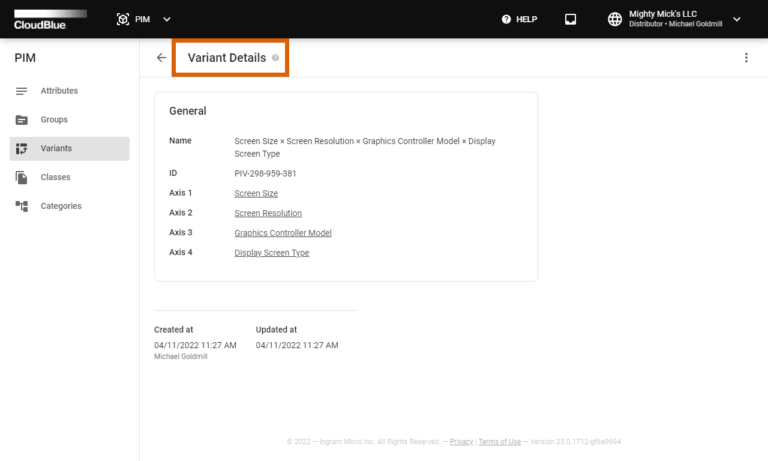Screen dimensions: 768x461
Task: Expand the PIM module dropdown chevron
Action: (x=167, y=20)
